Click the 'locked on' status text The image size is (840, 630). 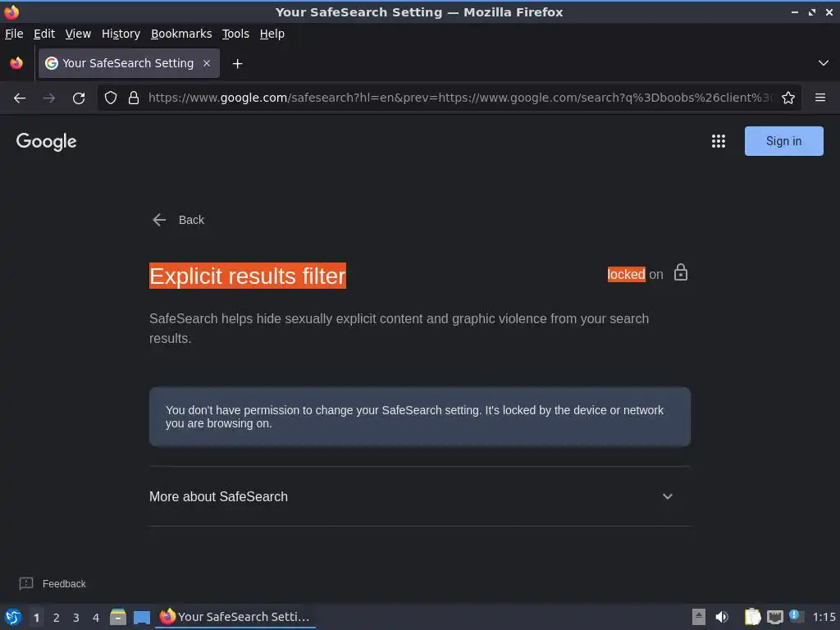pos(636,274)
